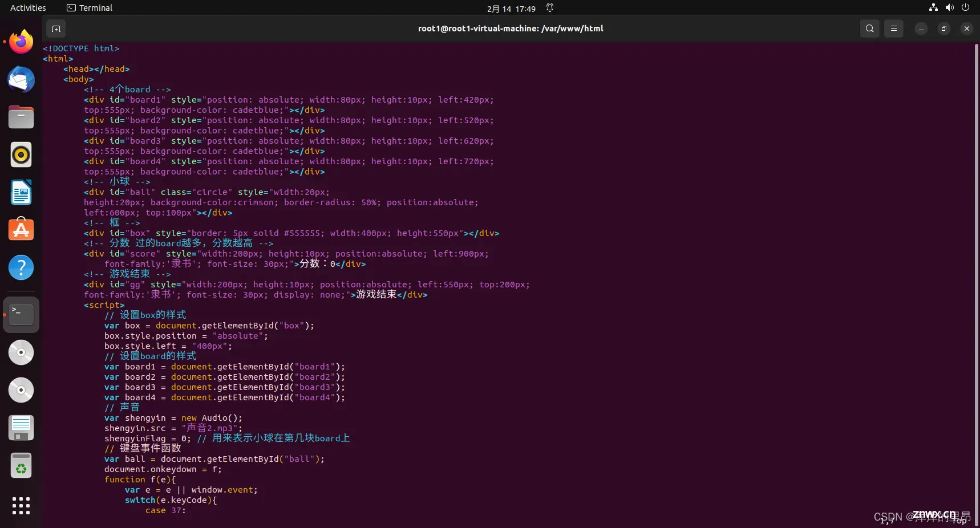Click the '<html>' tag line

[58, 59]
